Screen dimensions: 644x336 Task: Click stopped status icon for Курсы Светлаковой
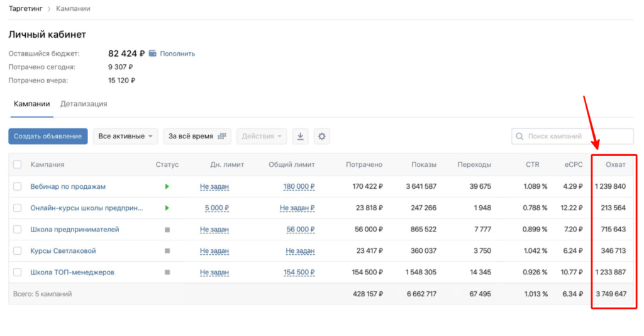pos(167,251)
